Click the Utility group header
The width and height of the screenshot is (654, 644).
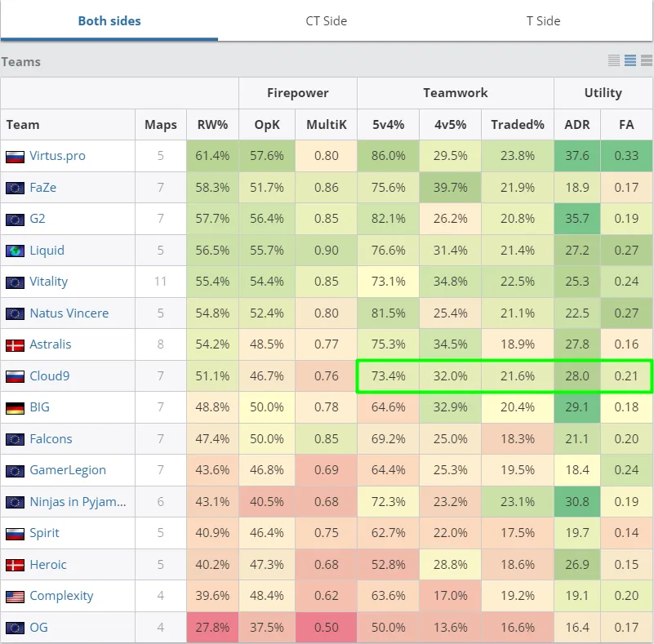pos(603,93)
